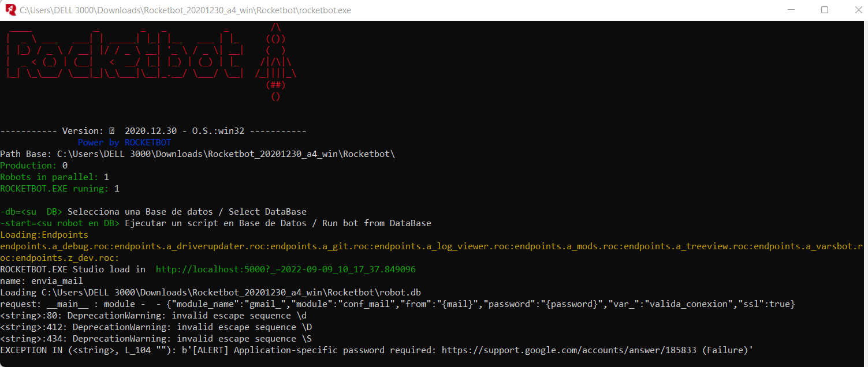Viewport: 868px width, 367px height.
Task: Click the executable path in the title bar
Action: [185, 10]
